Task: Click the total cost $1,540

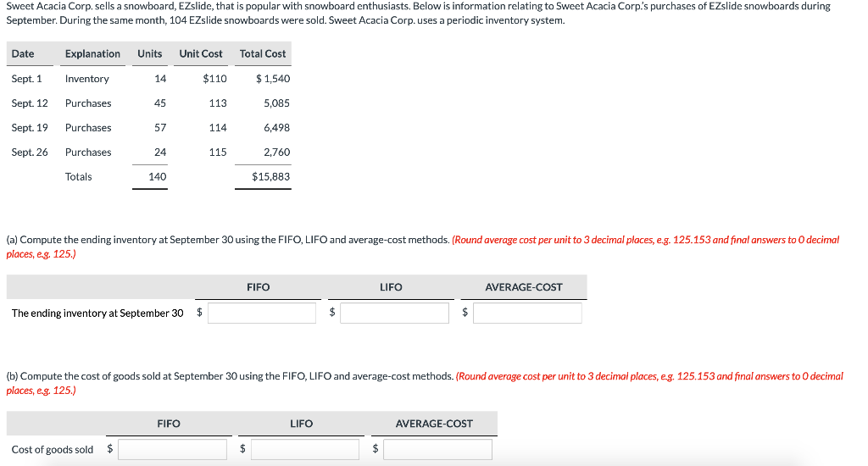Action: point(273,79)
